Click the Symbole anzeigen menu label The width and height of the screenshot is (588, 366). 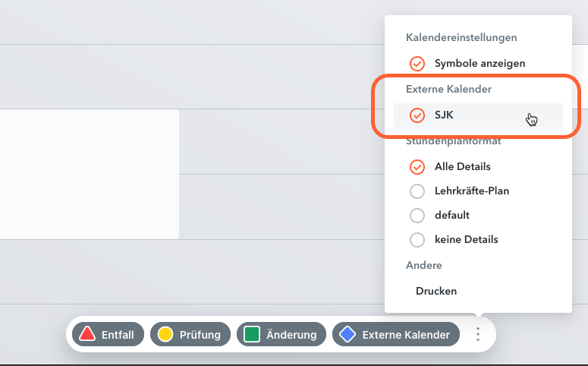(480, 64)
